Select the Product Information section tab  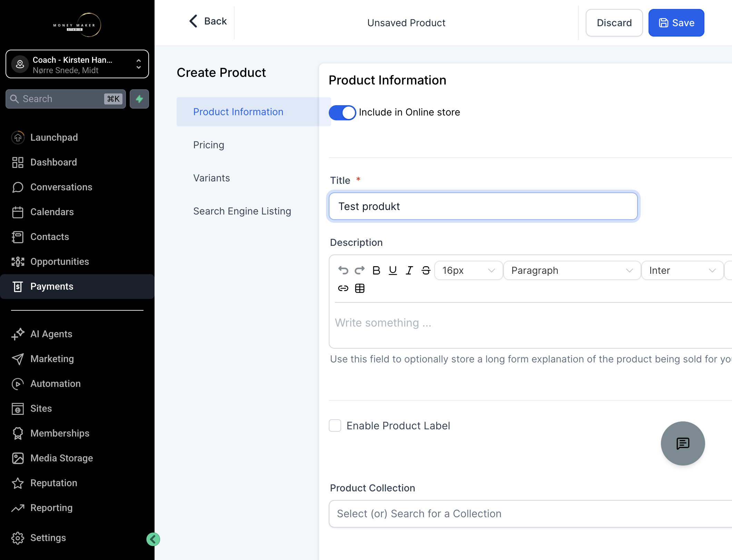tap(254, 112)
